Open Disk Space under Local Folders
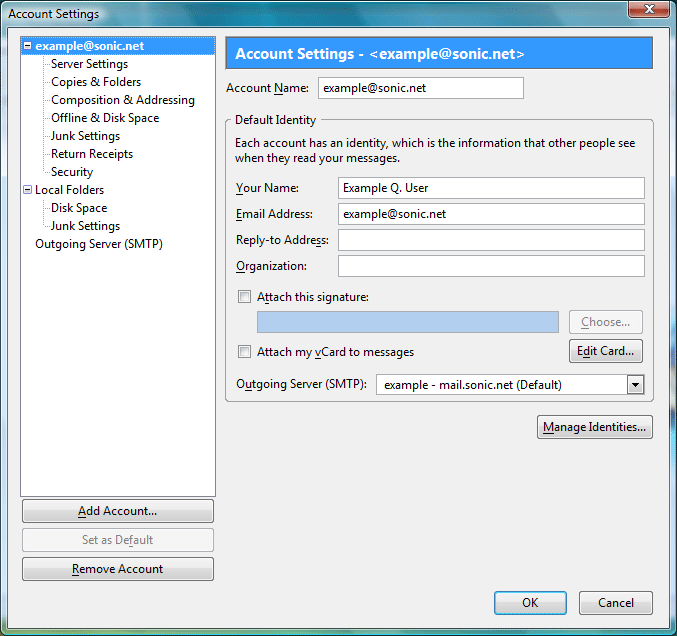Screen dimensions: 677x636 pyautogui.click(x=79, y=208)
